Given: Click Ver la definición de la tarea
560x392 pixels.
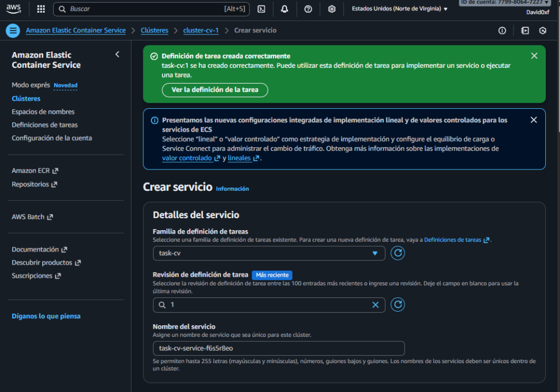Looking at the screenshot, I should click(x=215, y=90).
